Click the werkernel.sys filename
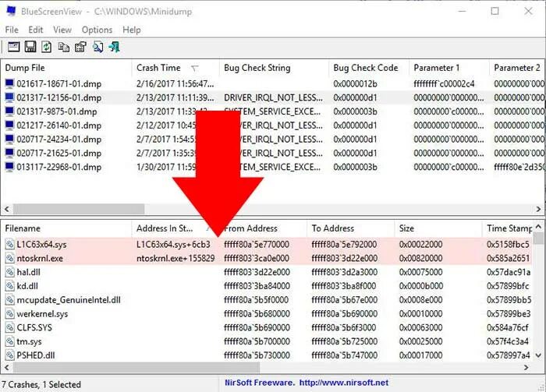Screen dimensions: 546x392 42,314
